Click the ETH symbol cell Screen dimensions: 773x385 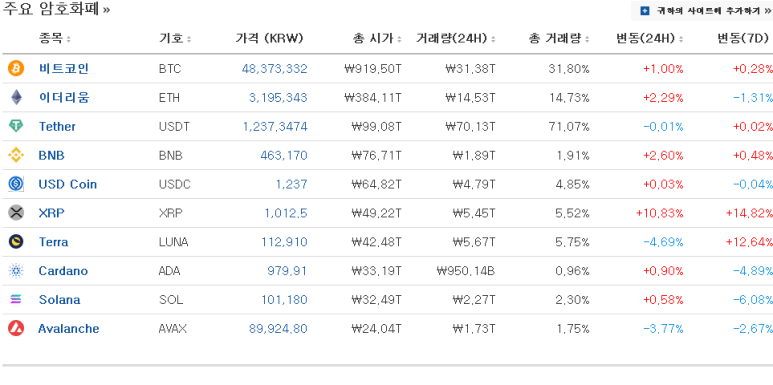pos(169,98)
